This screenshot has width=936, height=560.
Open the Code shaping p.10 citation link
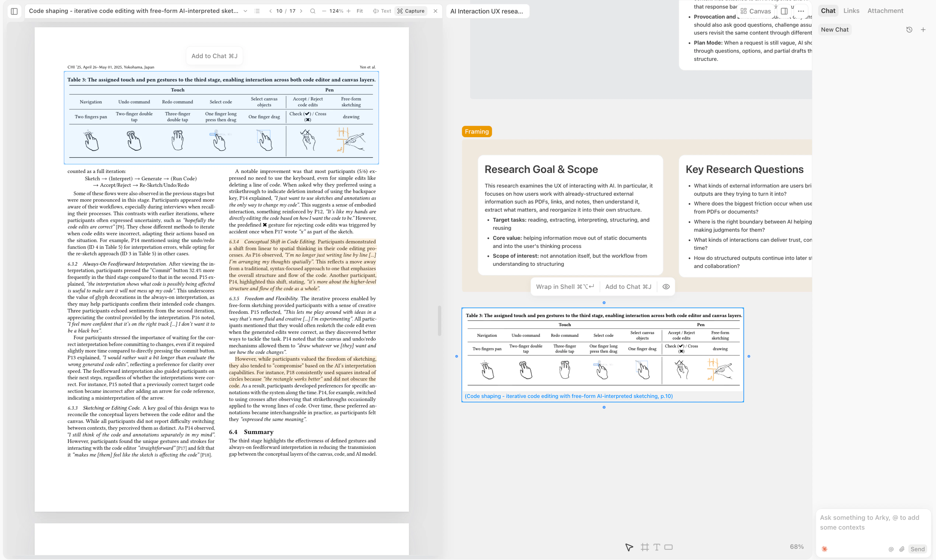(x=568, y=396)
